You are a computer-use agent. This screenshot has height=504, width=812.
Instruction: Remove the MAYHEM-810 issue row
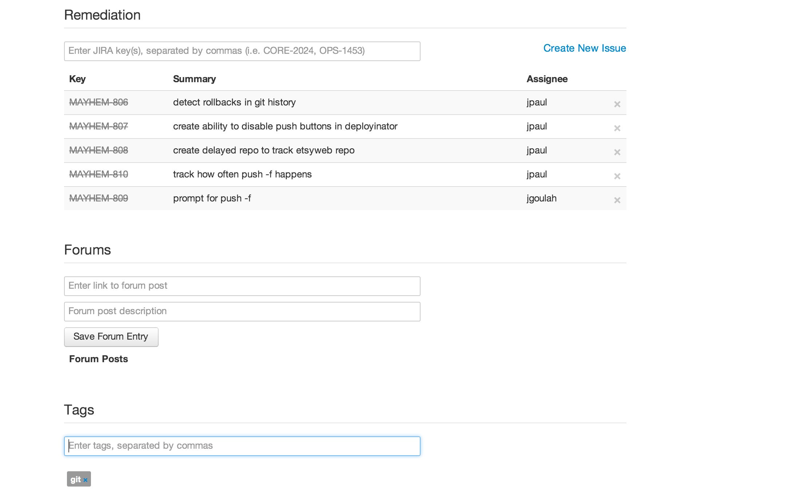[x=617, y=176]
